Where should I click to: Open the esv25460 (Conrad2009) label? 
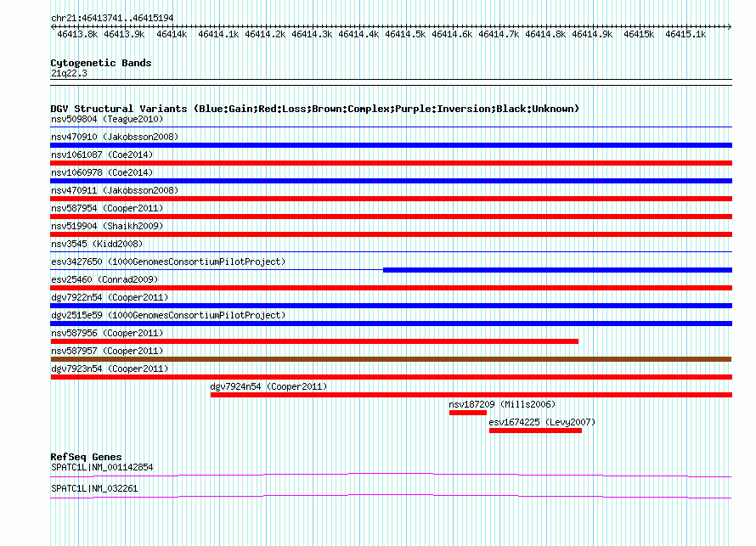click(x=104, y=279)
